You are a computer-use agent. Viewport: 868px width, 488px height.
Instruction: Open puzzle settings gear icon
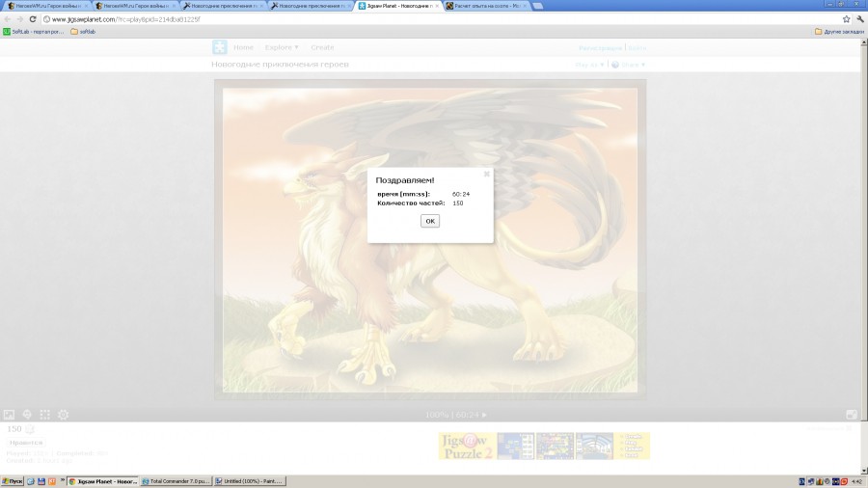pyautogui.click(x=63, y=415)
